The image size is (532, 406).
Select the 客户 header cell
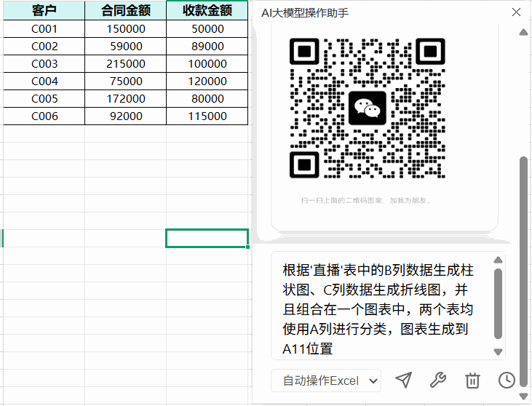tap(44, 10)
